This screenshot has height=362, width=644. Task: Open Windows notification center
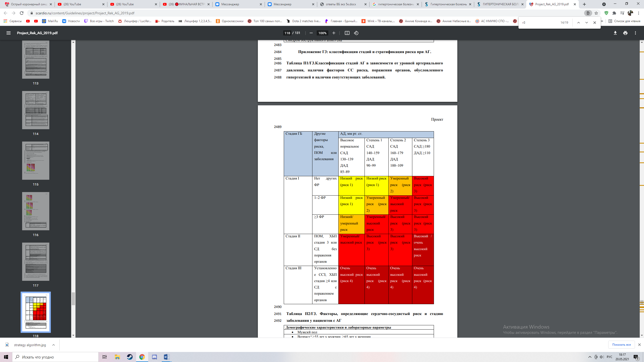636,357
